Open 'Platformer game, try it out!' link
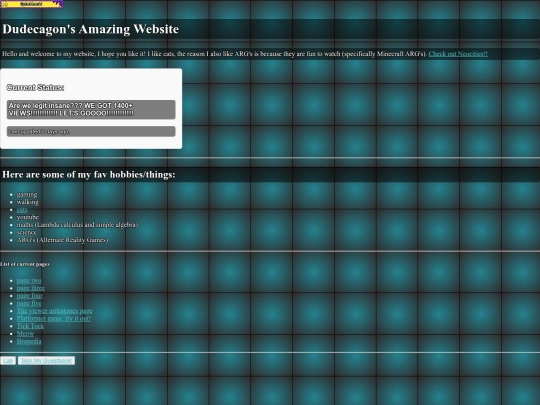This screenshot has width=540, height=405. (54, 319)
